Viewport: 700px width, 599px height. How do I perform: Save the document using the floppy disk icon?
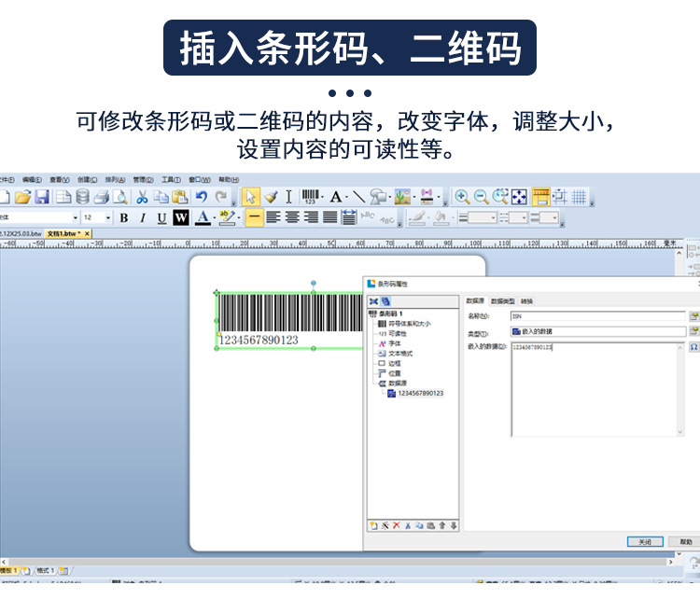[x=42, y=197]
